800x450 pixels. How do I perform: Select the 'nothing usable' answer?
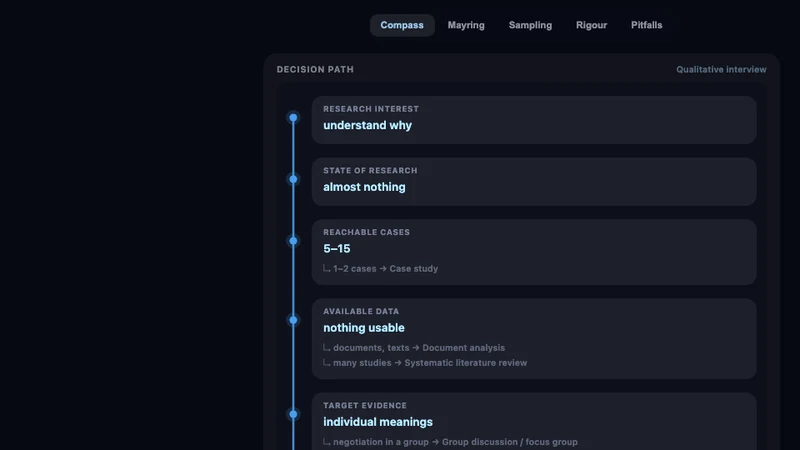point(364,328)
